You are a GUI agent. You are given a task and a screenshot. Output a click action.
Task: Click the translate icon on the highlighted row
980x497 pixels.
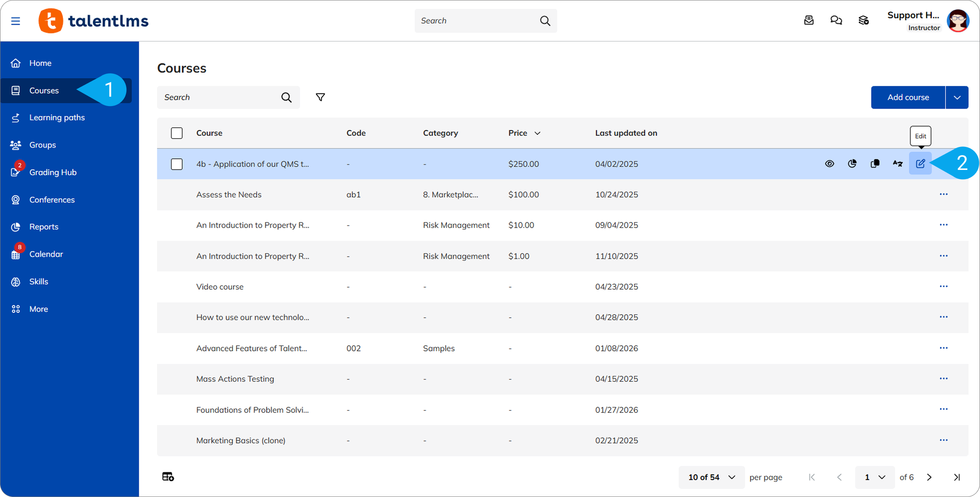(897, 164)
